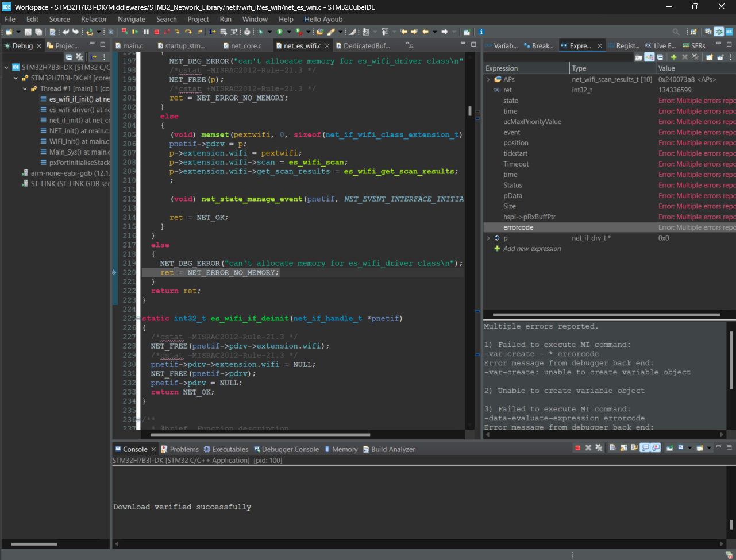
Task: Expand the APs expression row
Action: pos(488,80)
